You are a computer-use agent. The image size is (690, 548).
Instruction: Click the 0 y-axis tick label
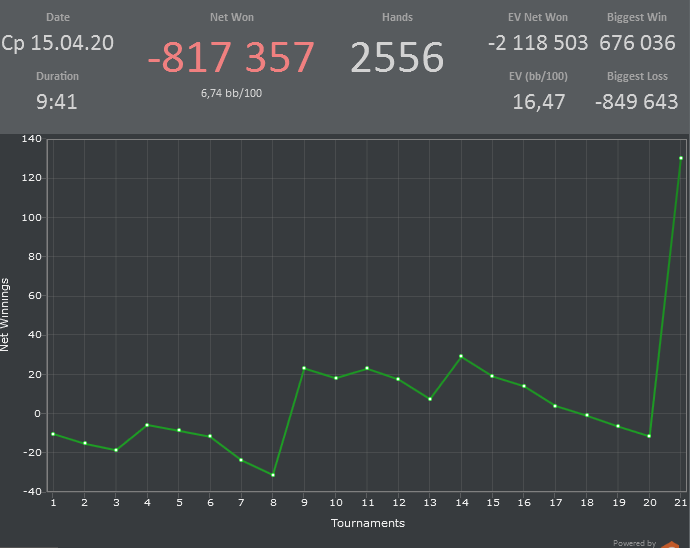click(x=37, y=414)
